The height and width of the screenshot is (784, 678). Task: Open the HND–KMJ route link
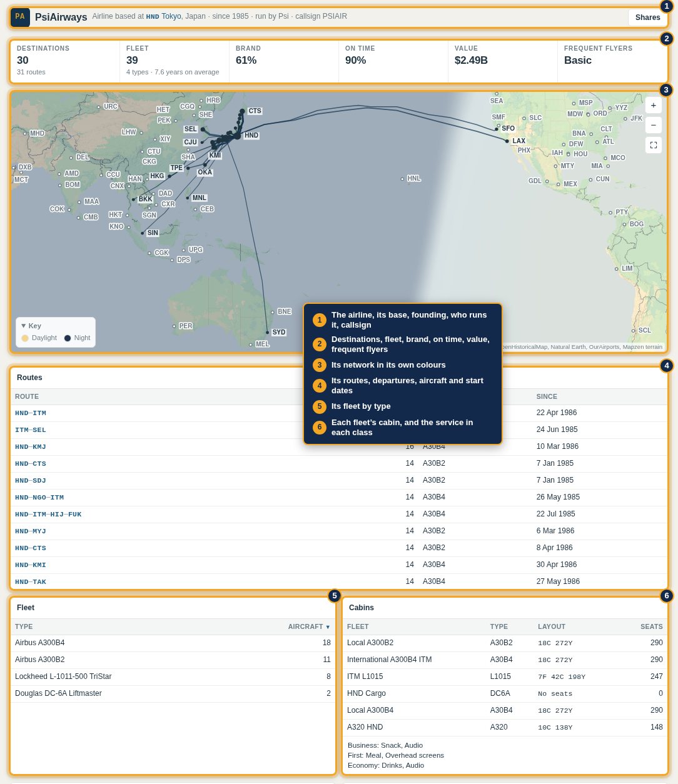tap(31, 447)
